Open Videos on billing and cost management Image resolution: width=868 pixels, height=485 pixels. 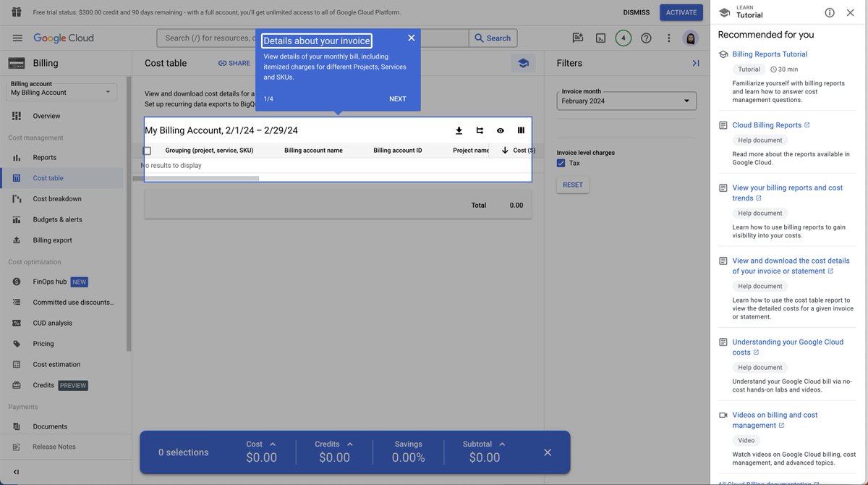[x=775, y=420]
